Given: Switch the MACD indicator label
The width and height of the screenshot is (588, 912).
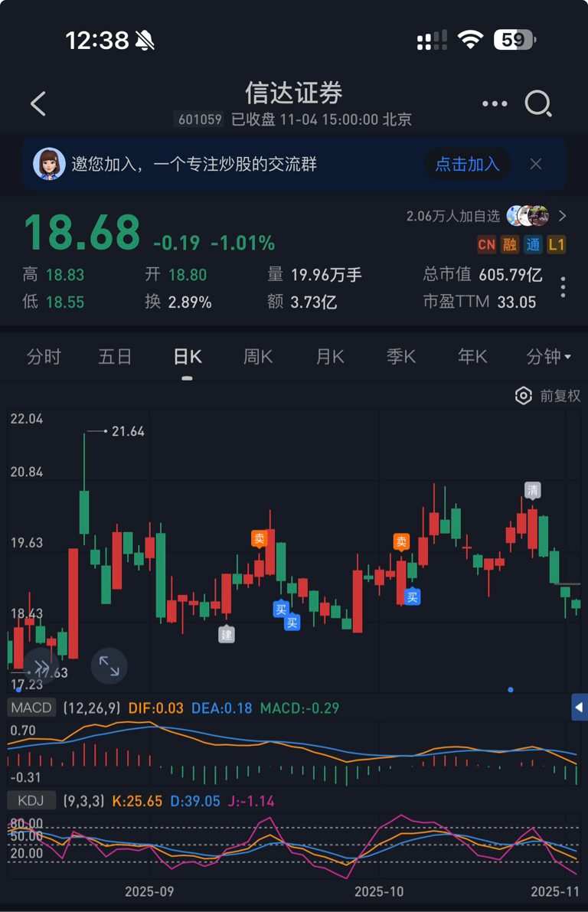Looking at the screenshot, I should [x=31, y=708].
